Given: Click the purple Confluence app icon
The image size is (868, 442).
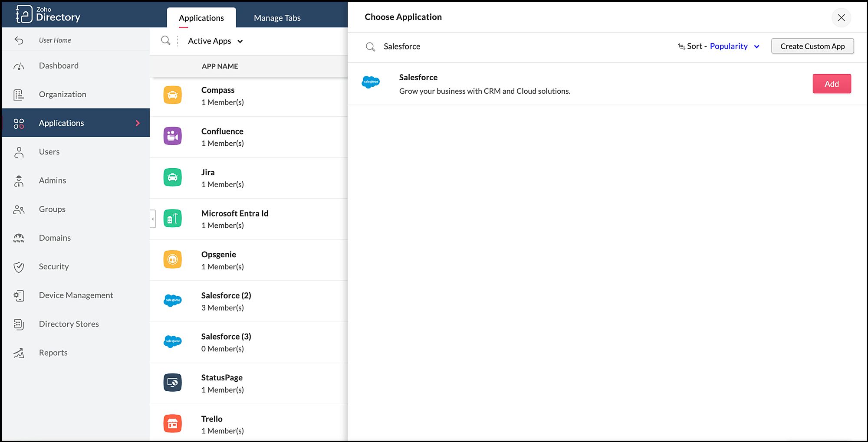Looking at the screenshot, I should (x=172, y=136).
